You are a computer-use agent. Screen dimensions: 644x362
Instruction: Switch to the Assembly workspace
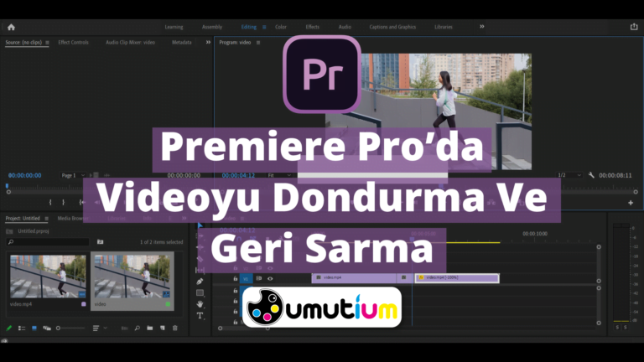pyautogui.click(x=212, y=27)
